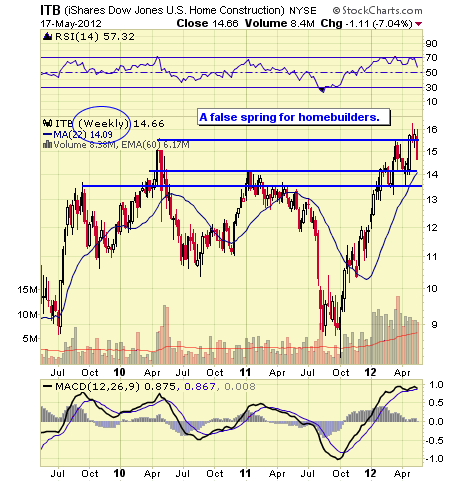Click the candlestick icon beside ITB (Weekly)
460x482 pixels.
pos(48,124)
